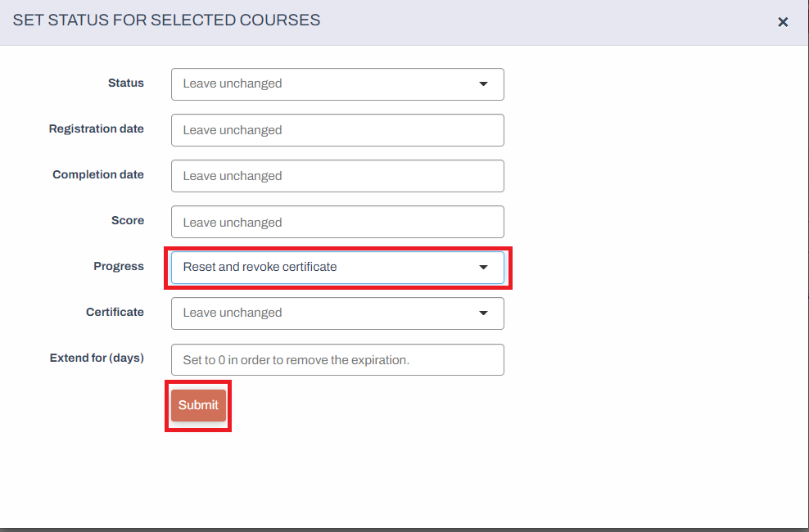Open the Status dropdown

click(x=337, y=84)
